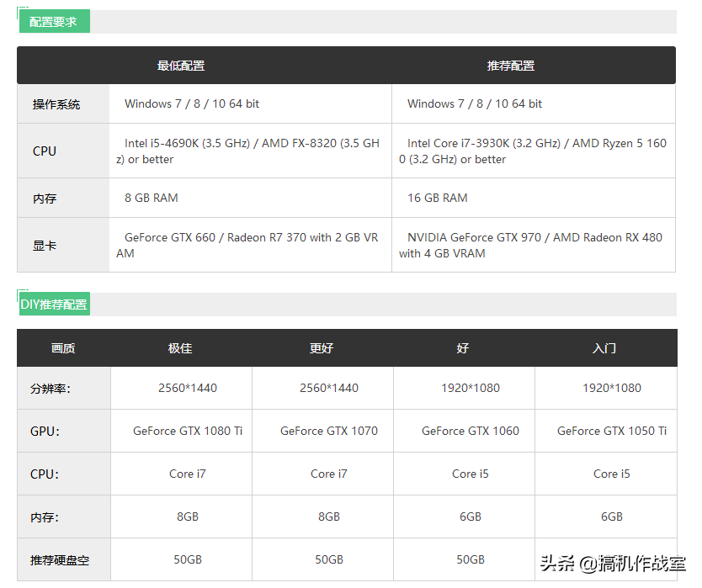Screen dimensions: 702x588
Task: Click the GeForce GTX 1080 Ti cell
Action: 188,431
